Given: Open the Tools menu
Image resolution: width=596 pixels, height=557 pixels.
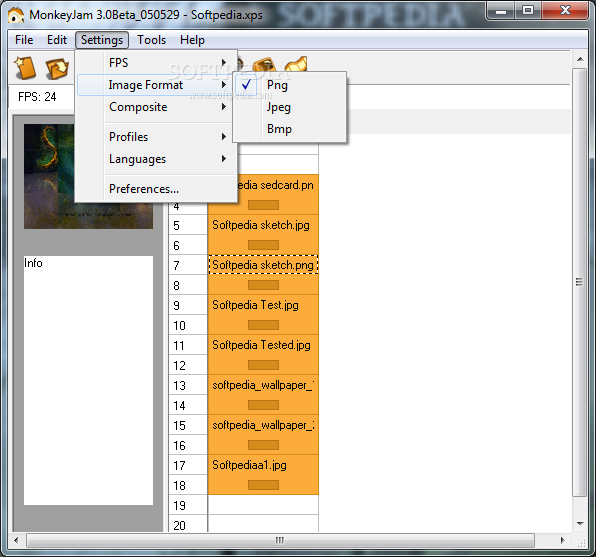Looking at the screenshot, I should [x=152, y=40].
